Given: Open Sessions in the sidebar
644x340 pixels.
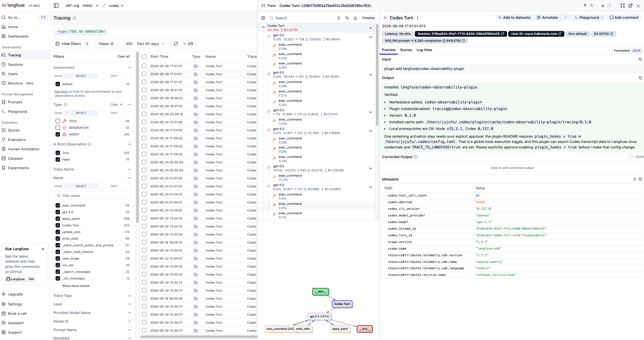Looking at the screenshot, I should (15, 64).
